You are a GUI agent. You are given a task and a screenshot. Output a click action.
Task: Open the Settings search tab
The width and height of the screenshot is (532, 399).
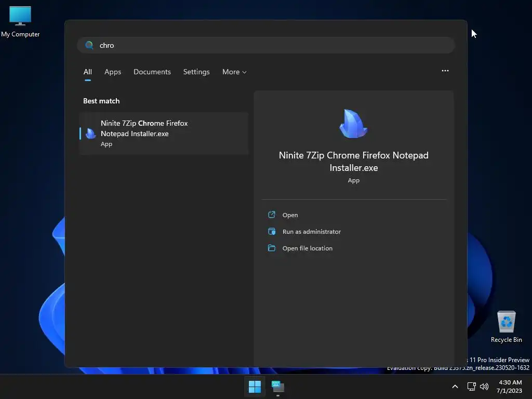pos(196,72)
